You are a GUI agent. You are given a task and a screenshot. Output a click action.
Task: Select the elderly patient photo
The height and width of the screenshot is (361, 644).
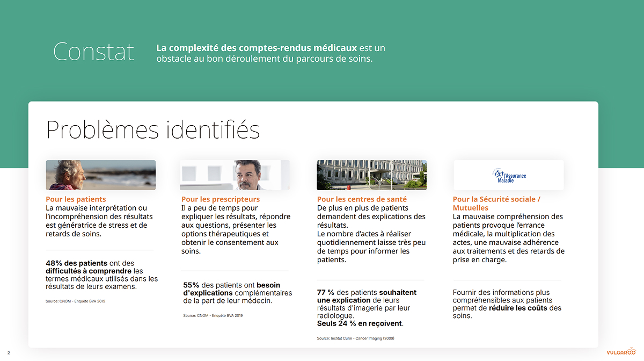pos(100,175)
